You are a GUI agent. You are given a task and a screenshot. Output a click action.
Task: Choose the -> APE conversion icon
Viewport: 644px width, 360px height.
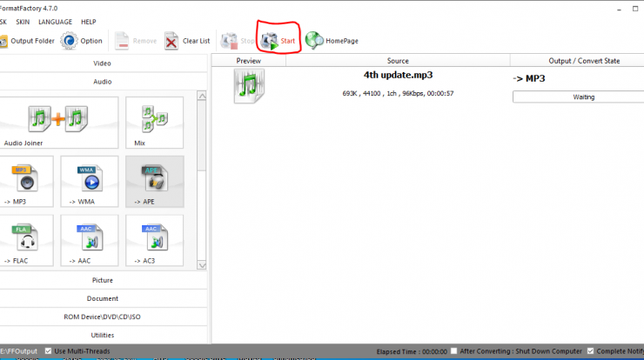click(x=154, y=182)
